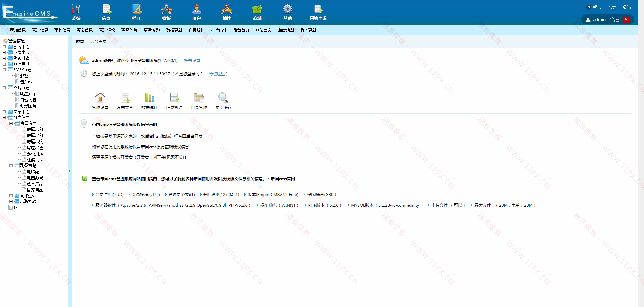Open the 数据统计 bar chart icon
This screenshot has height=307, width=644.
[149, 97]
